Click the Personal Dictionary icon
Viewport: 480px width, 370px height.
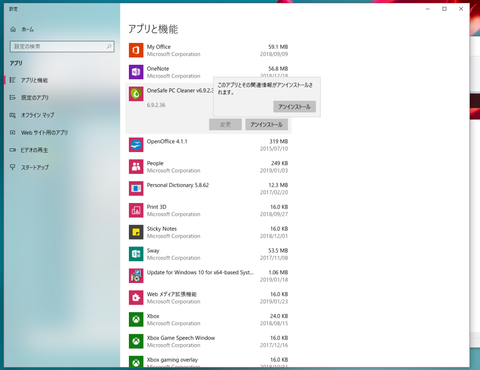point(136,189)
